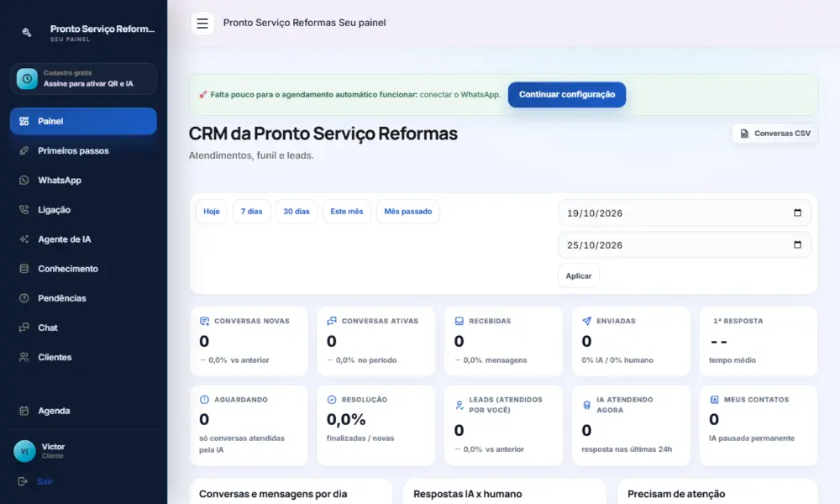Screen dimensions: 840x504
Task: Open Chat from the sidebar
Action: point(83,328)
